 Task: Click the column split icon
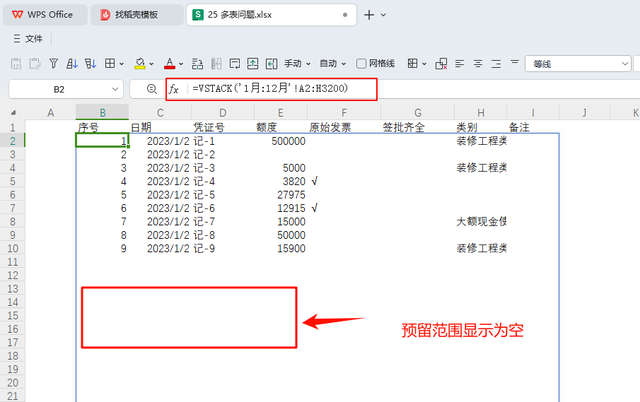(216, 64)
